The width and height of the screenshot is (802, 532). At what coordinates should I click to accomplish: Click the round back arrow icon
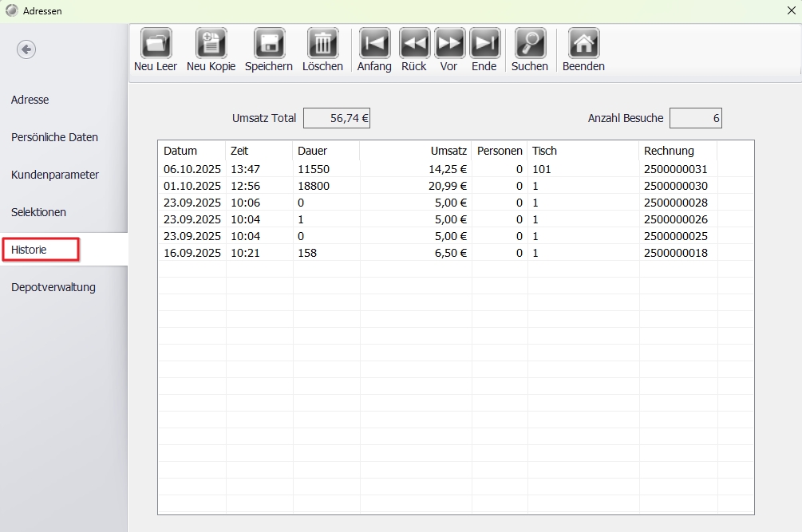click(x=26, y=49)
